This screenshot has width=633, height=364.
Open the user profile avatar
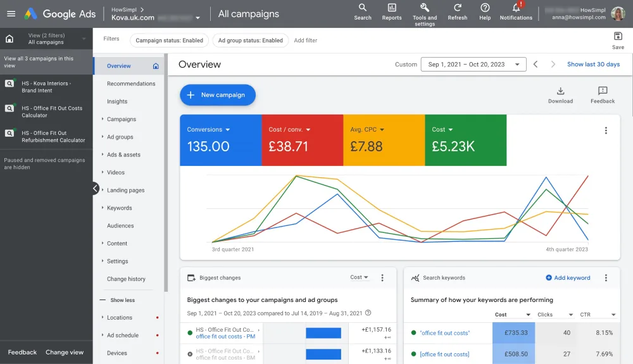tap(618, 14)
